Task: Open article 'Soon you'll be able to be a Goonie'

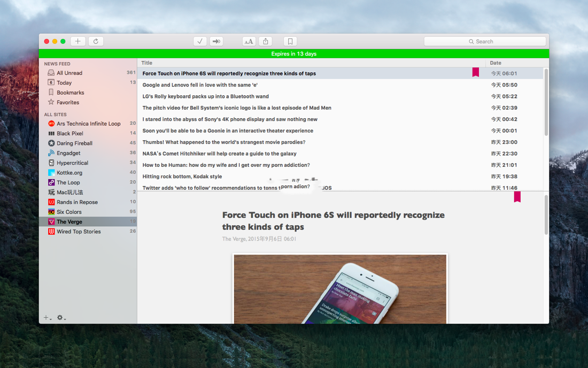Action: [x=228, y=131]
